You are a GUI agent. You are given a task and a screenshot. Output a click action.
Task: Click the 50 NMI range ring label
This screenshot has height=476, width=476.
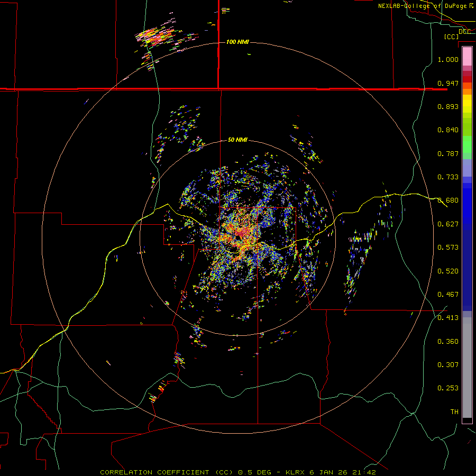click(x=237, y=140)
